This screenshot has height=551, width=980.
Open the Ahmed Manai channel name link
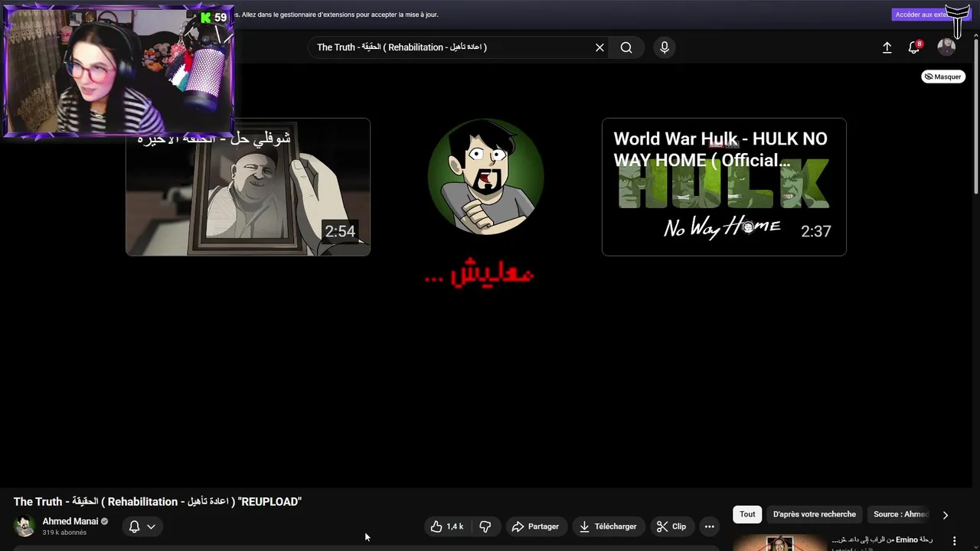(x=70, y=521)
